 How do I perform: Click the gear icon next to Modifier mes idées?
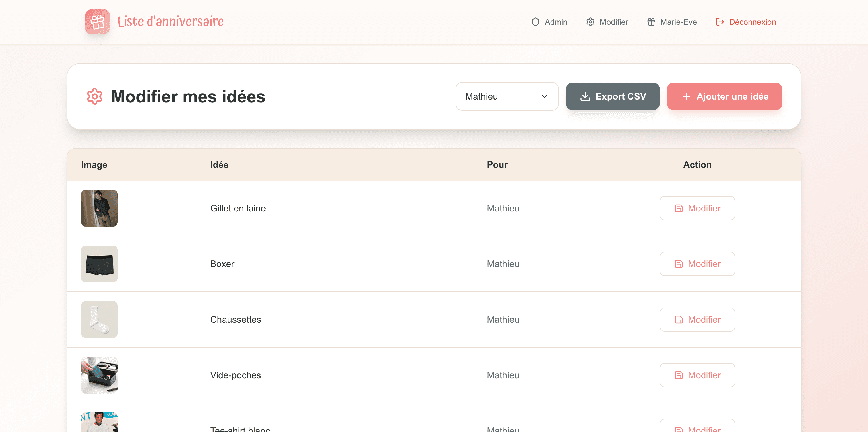[x=94, y=96]
